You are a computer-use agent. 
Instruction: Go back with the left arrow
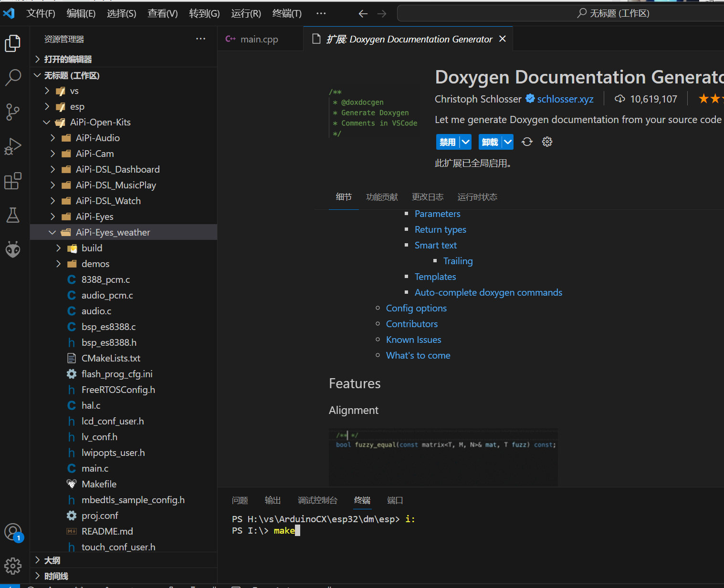tap(363, 14)
